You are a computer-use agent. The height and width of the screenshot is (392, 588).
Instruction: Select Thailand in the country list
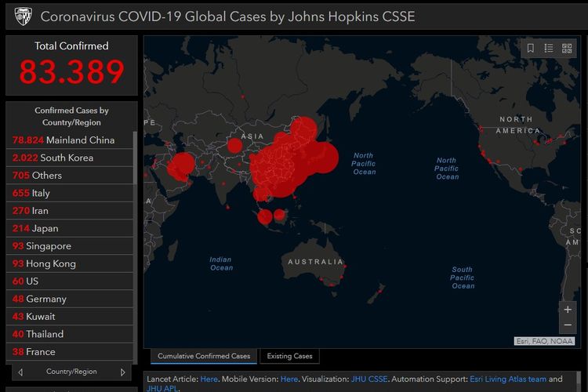point(69,334)
